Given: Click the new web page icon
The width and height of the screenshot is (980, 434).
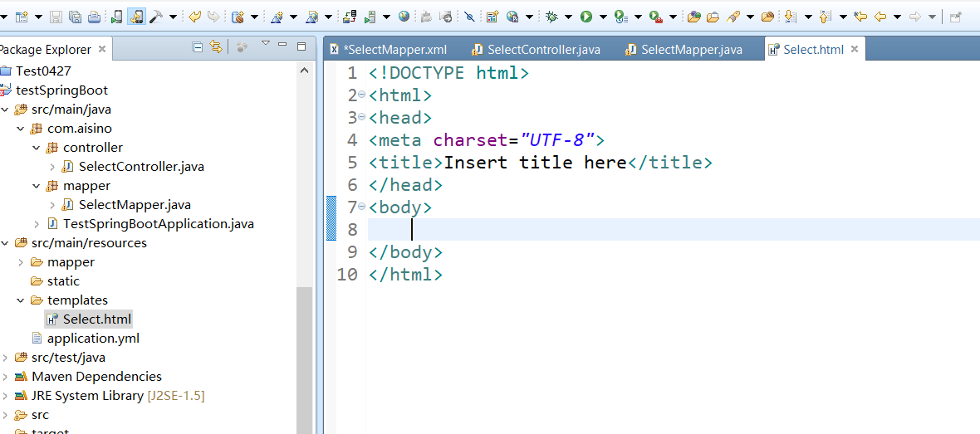Looking at the screenshot, I should point(312,17).
